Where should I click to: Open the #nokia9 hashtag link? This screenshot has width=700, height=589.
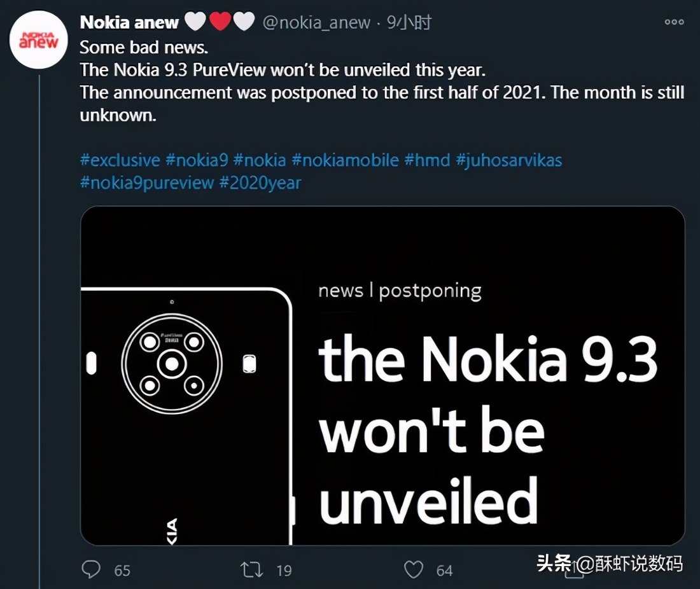pos(196,160)
